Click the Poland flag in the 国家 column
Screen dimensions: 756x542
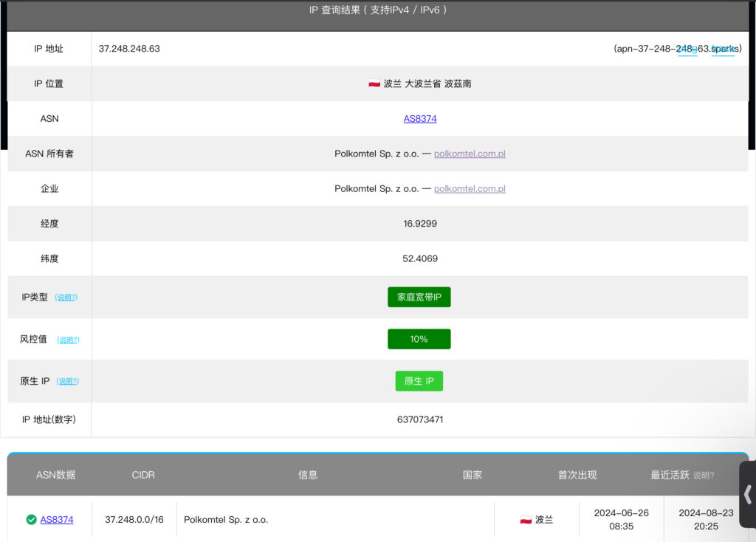coord(526,520)
